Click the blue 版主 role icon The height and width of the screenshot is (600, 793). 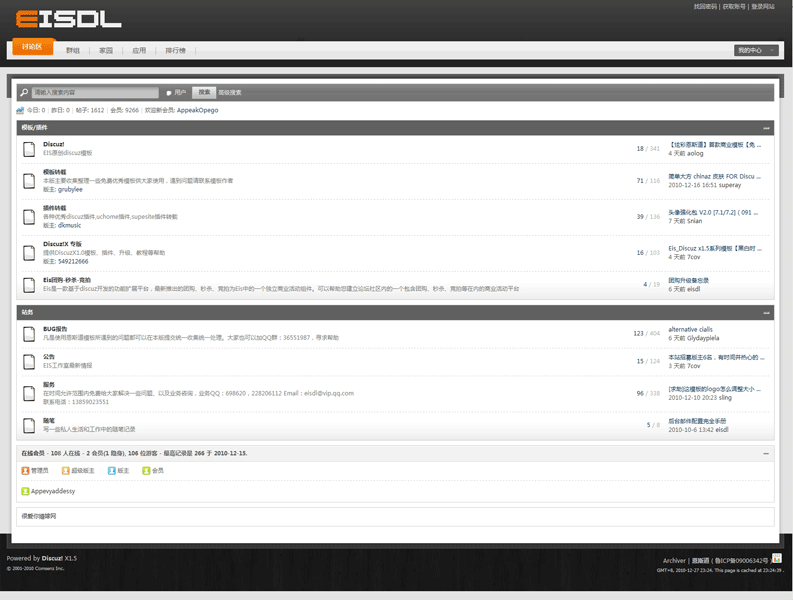pyautogui.click(x=112, y=470)
